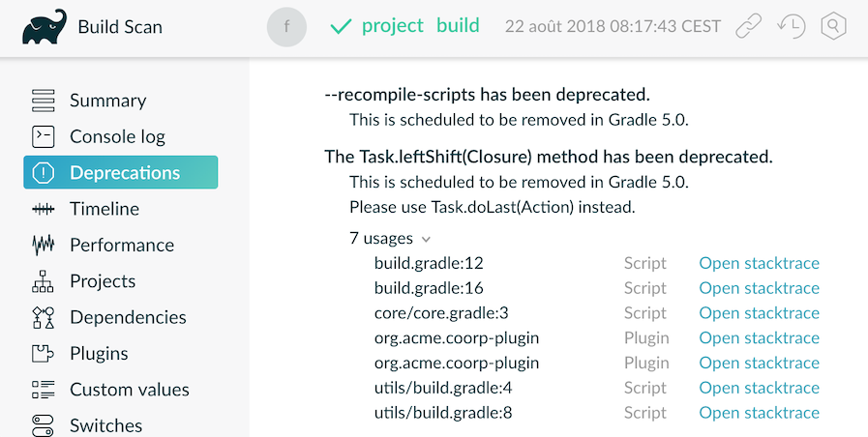The height and width of the screenshot is (437, 868).
Task: Click the copy link chain icon
Action: [x=749, y=27]
